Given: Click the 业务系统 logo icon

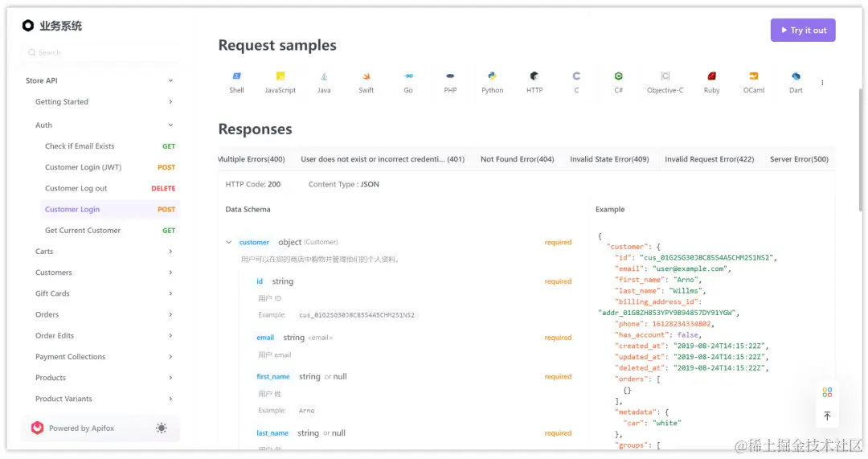Looking at the screenshot, I should (x=28, y=26).
